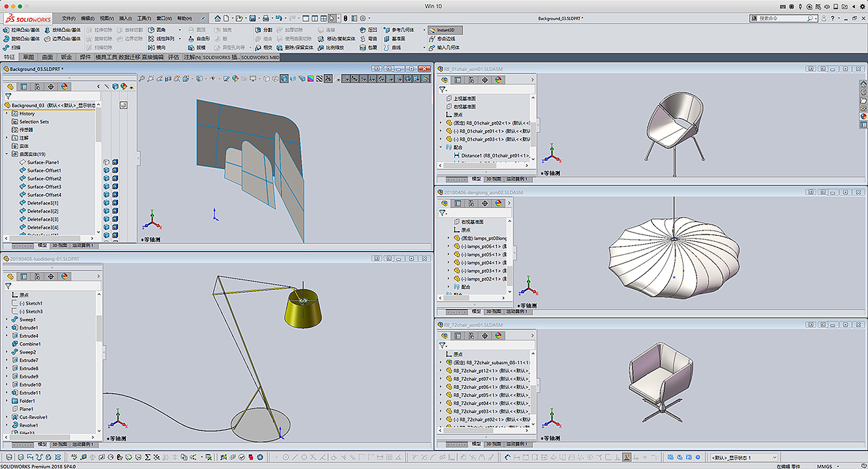Open ConfigurationManager tab in Background_03 panel
This screenshot has height=469, width=868.
[x=37, y=87]
